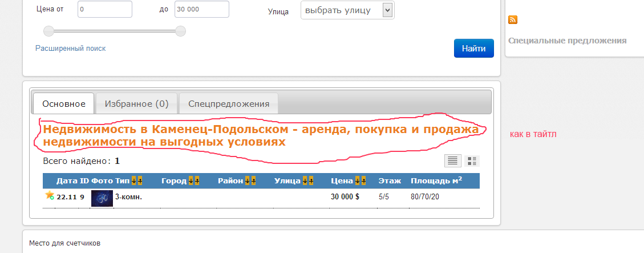Click the Найти search button

click(474, 49)
